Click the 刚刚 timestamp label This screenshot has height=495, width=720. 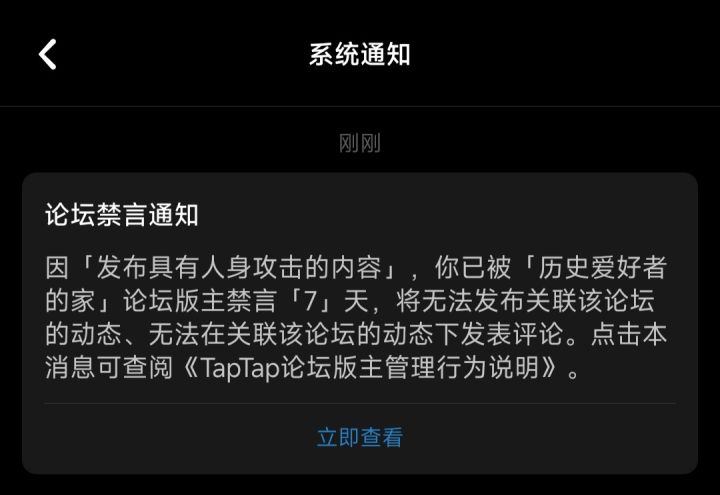pyautogui.click(x=360, y=143)
